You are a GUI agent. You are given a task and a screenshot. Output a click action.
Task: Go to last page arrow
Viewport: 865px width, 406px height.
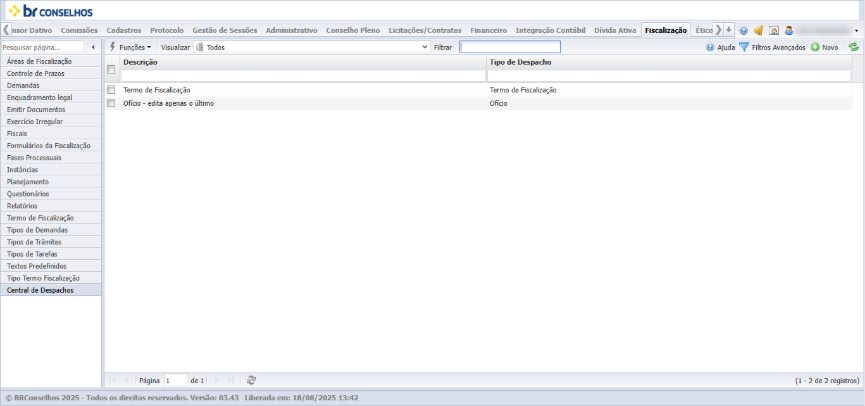(x=231, y=380)
